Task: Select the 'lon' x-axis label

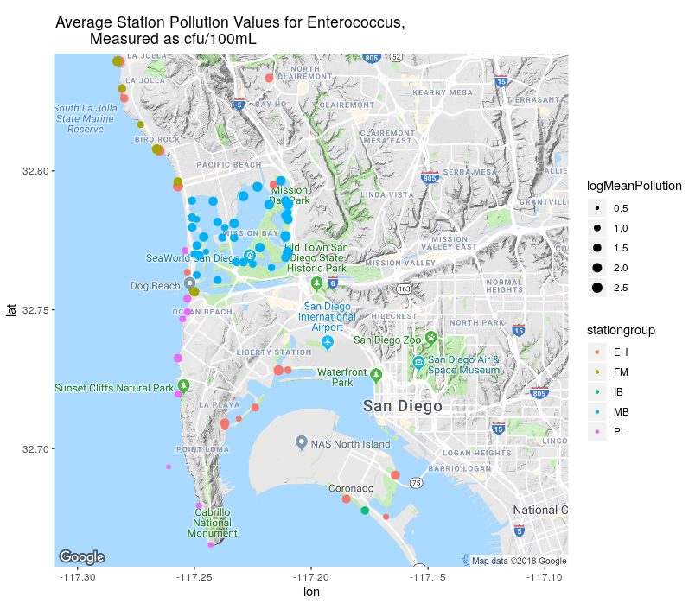Action: pyautogui.click(x=311, y=592)
